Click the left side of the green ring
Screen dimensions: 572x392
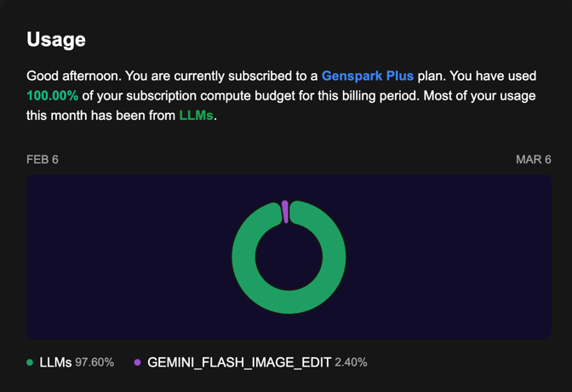pyautogui.click(x=243, y=257)
